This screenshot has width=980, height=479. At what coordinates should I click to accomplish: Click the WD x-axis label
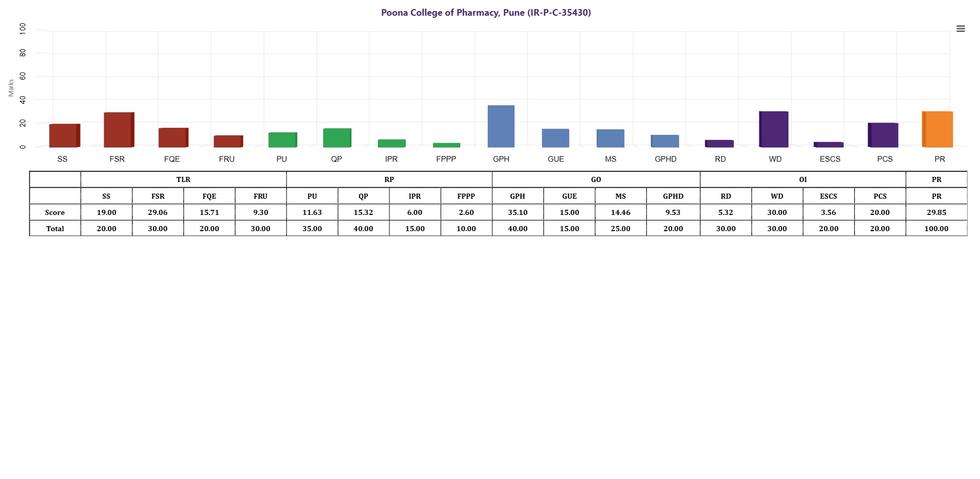click(775, 159)
